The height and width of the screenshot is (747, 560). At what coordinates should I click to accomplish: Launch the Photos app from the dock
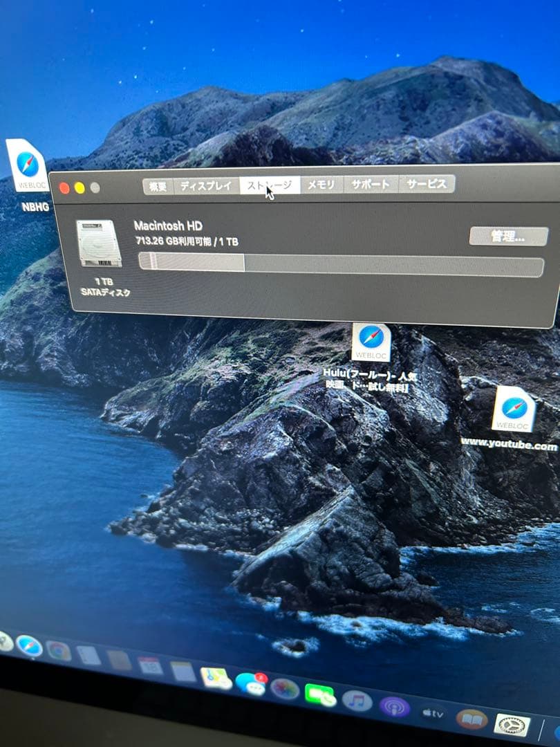click(284, 689)
